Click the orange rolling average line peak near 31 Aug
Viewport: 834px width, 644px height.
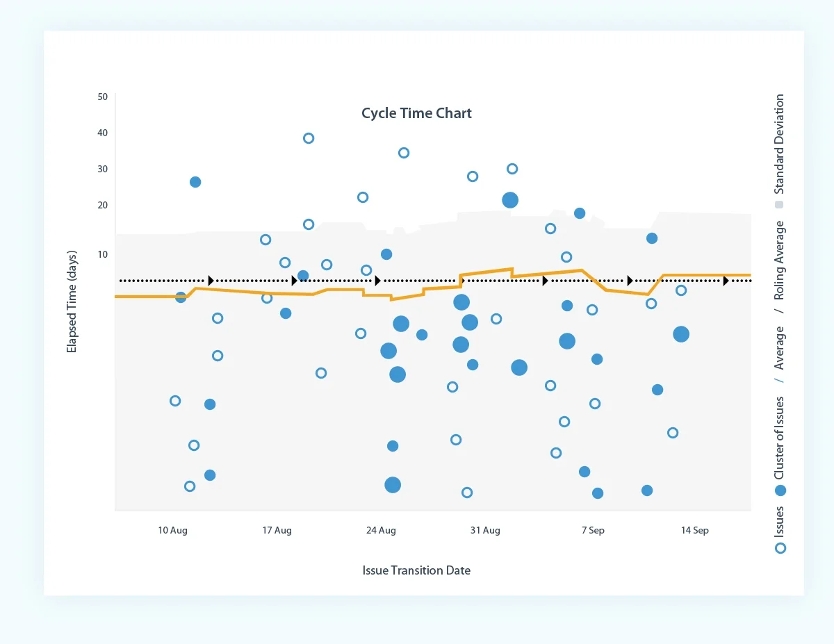tap(512, 269)
